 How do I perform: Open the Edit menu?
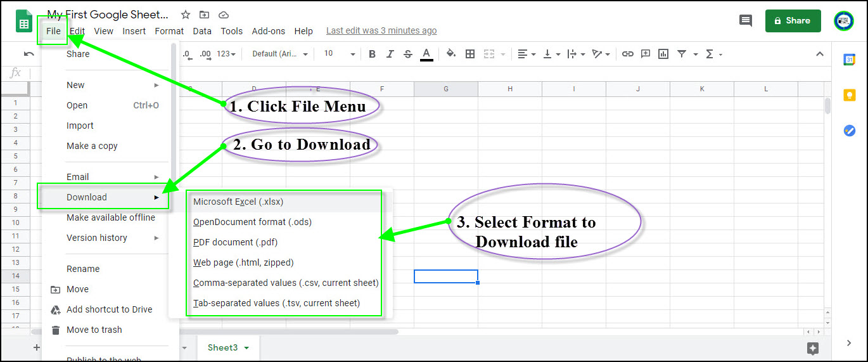[77, 30]
